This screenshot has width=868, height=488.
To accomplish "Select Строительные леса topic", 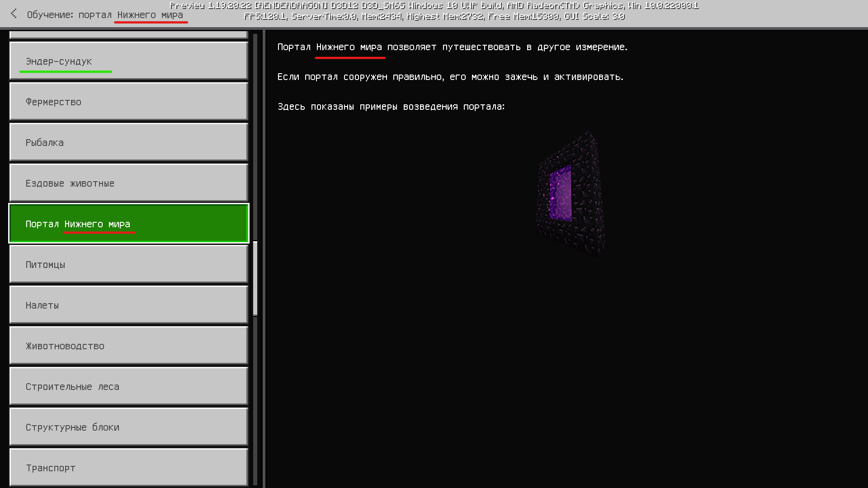I will (128, 386).
